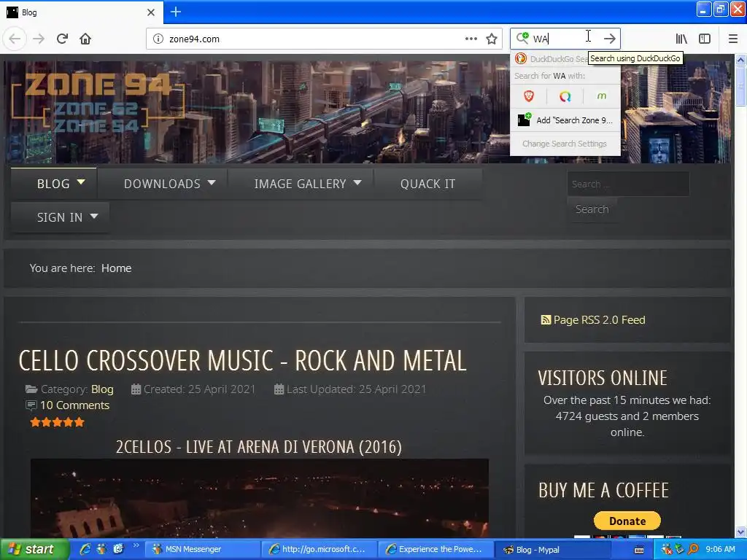Add the Search Zone 94 engine
This screenshot has height=560, width=747.
coord(565,120)
